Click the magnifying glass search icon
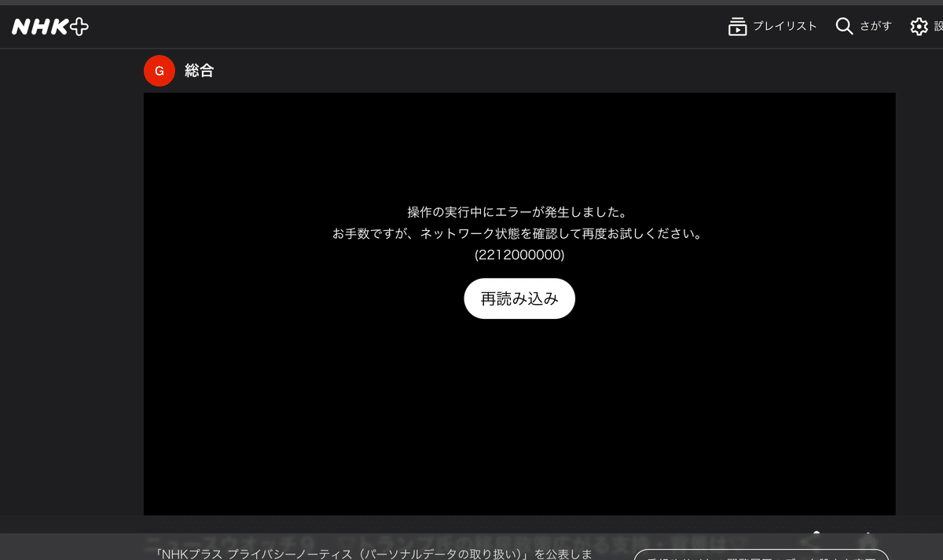The width and height of the screenshot is (943, 560). click(843, 26)
